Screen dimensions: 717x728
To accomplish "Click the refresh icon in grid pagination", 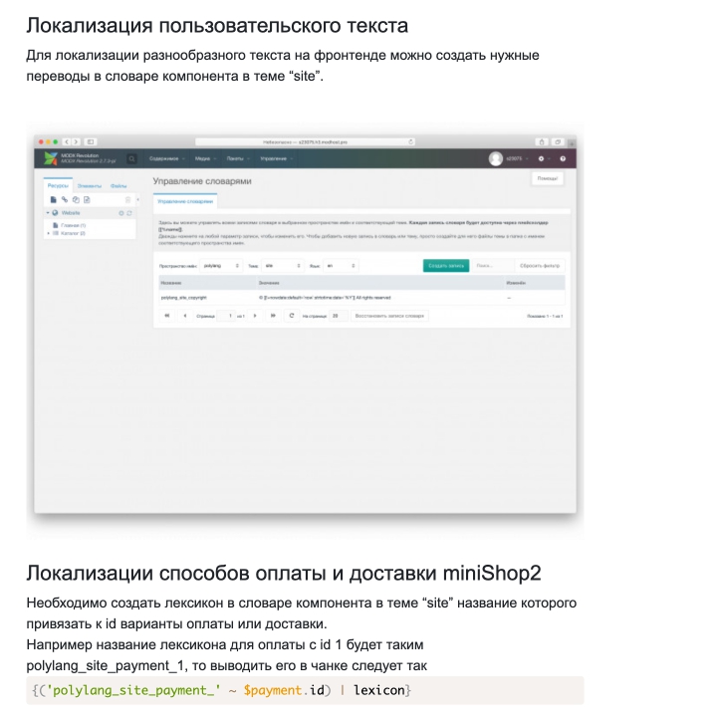I will point(291,316).
